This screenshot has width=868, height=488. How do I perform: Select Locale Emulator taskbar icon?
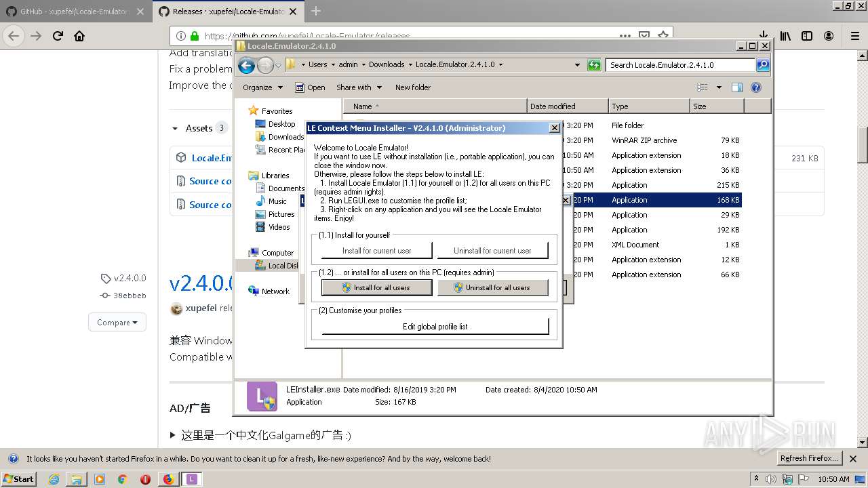click(x=193, y=479)
